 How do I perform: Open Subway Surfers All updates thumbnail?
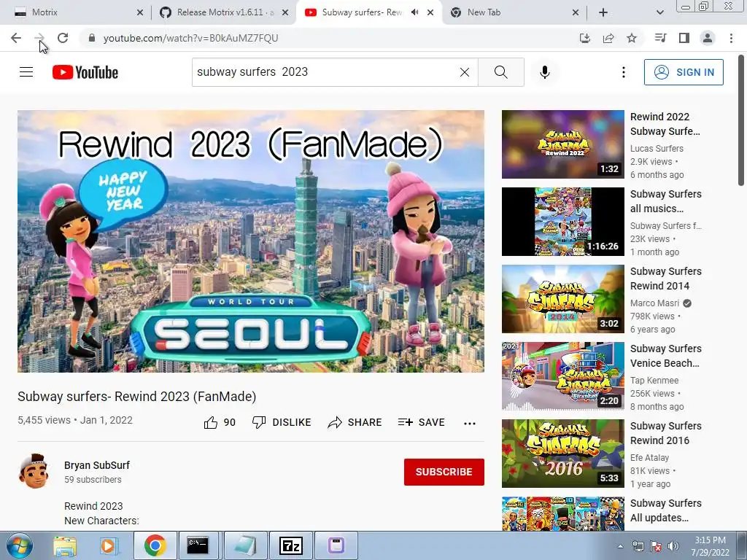(562, 513)
